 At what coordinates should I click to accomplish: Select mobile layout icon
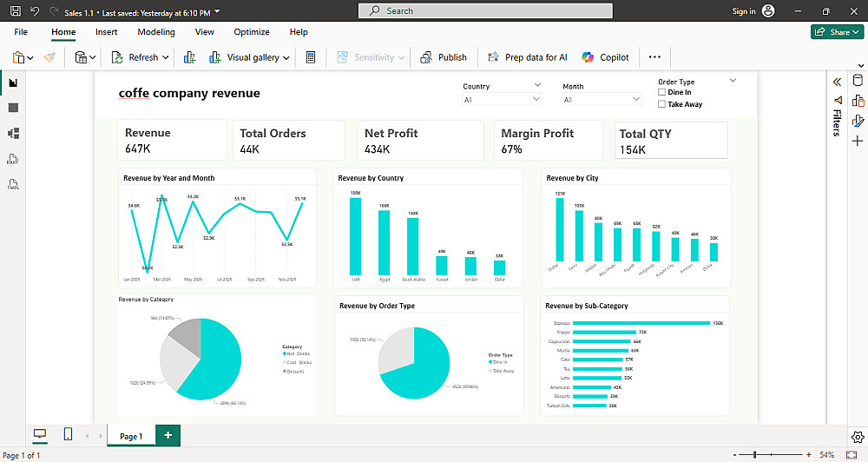pos(68,434)
